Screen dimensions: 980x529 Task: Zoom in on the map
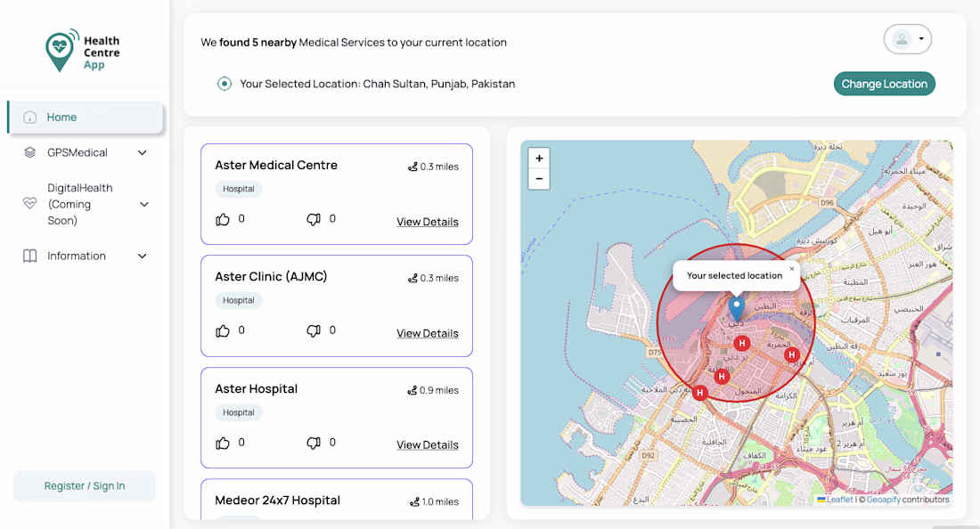[539, 159]
